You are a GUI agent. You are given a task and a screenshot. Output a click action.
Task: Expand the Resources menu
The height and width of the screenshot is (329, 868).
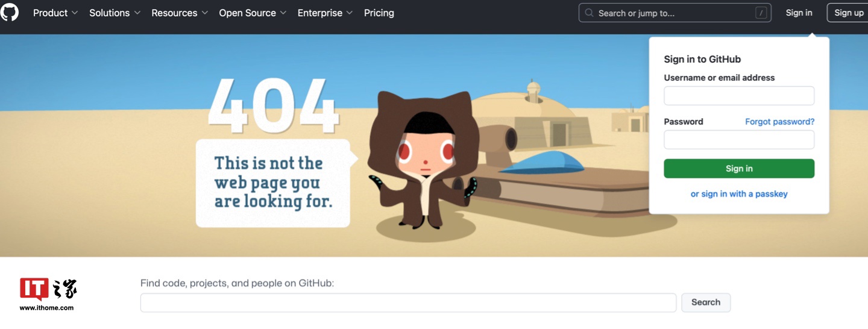[180, 13]
